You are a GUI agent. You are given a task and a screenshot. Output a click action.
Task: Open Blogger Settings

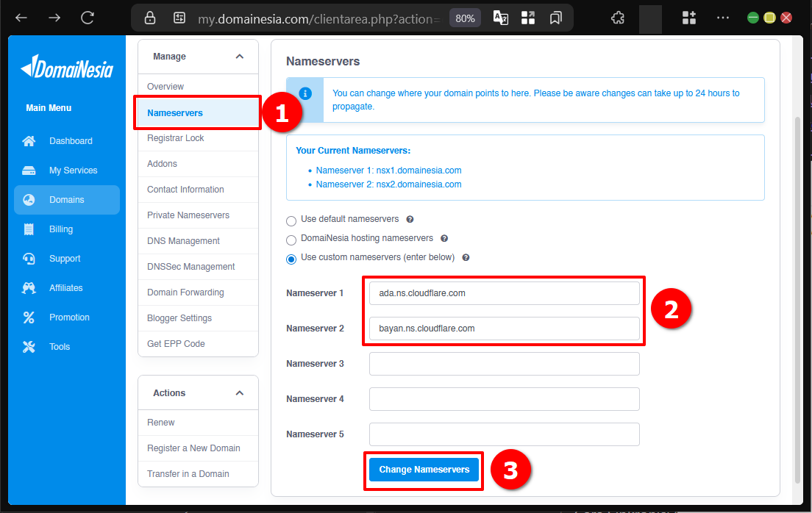click(x=198, y=318)
